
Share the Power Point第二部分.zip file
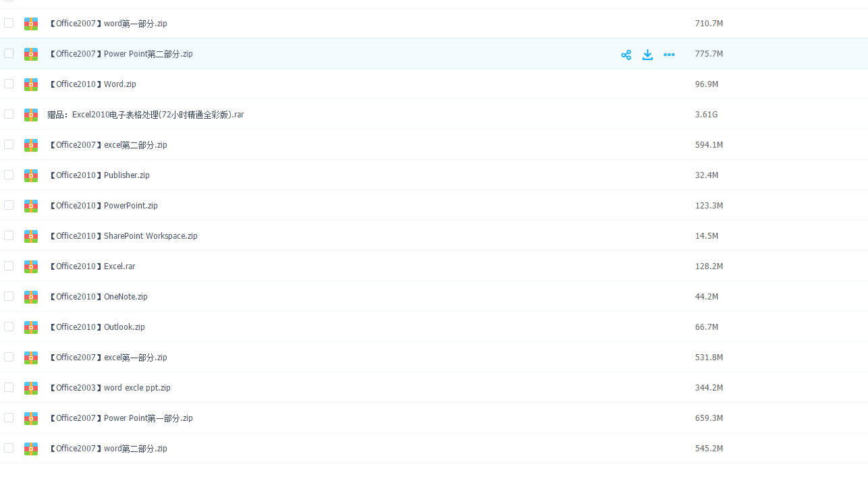626,55
